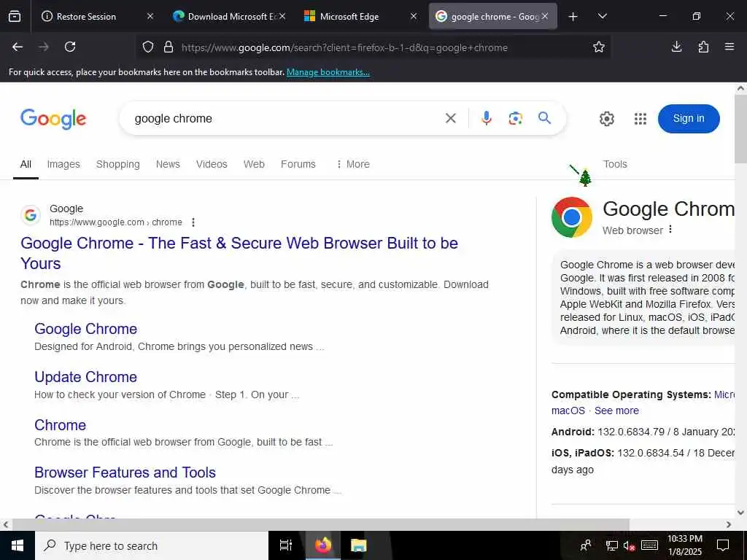Click Firefox in the taskbar
Screen dimensions: 747x560
322,545
